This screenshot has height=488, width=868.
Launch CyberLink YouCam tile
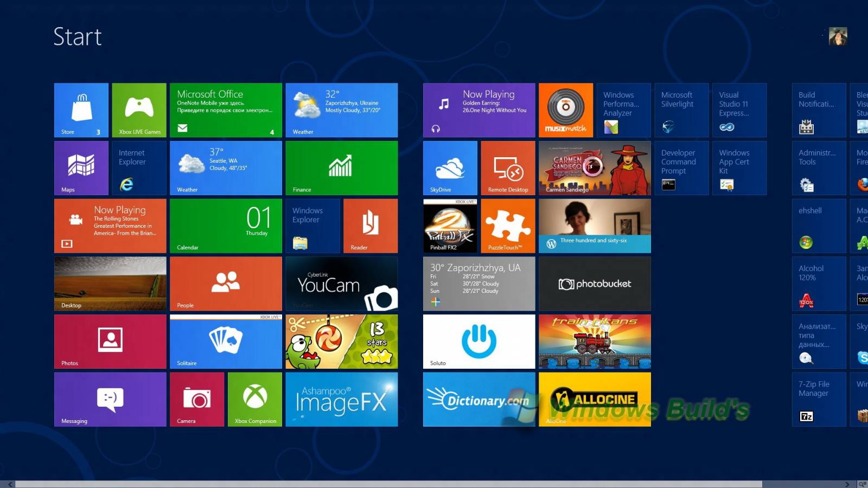point(342,284)
